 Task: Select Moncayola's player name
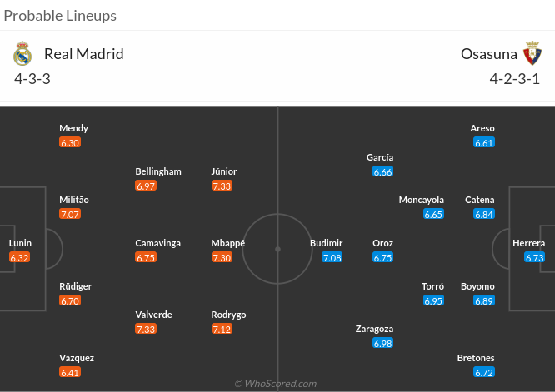tap(422, 200)
